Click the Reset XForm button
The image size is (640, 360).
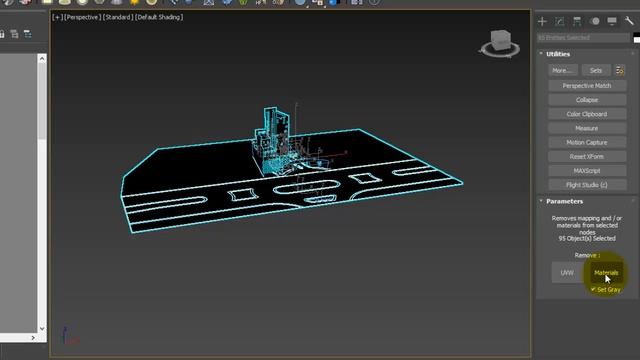click(587, 157)
